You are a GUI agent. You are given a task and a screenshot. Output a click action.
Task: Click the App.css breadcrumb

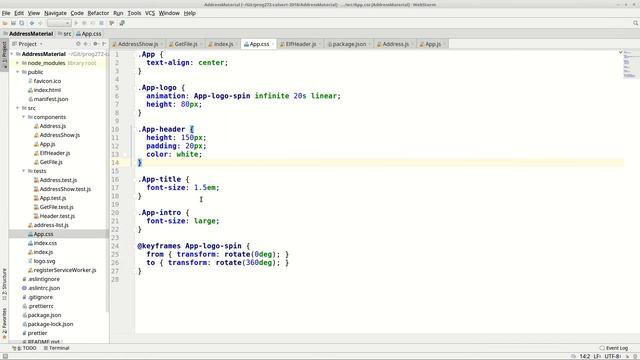[88, 34]
